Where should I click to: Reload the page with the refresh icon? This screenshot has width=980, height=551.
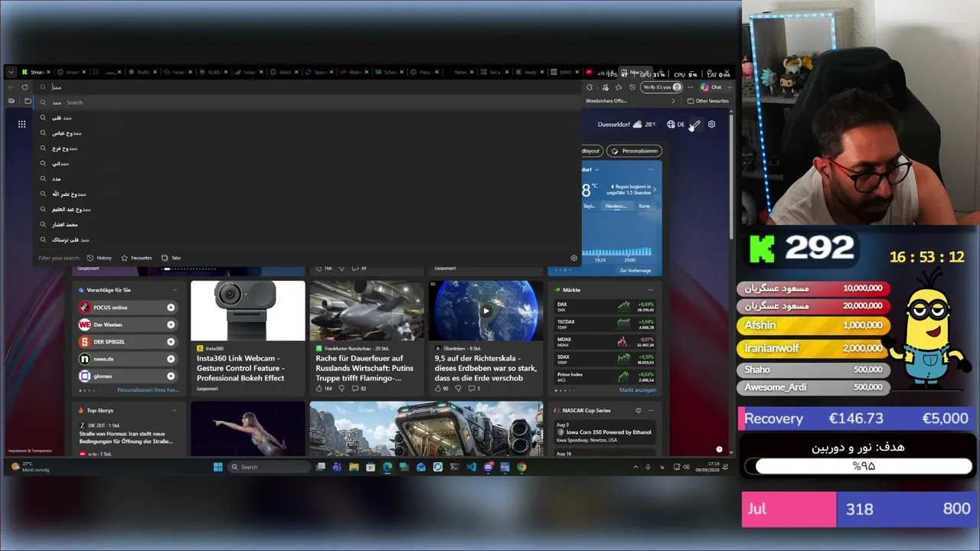coord(24,87)
